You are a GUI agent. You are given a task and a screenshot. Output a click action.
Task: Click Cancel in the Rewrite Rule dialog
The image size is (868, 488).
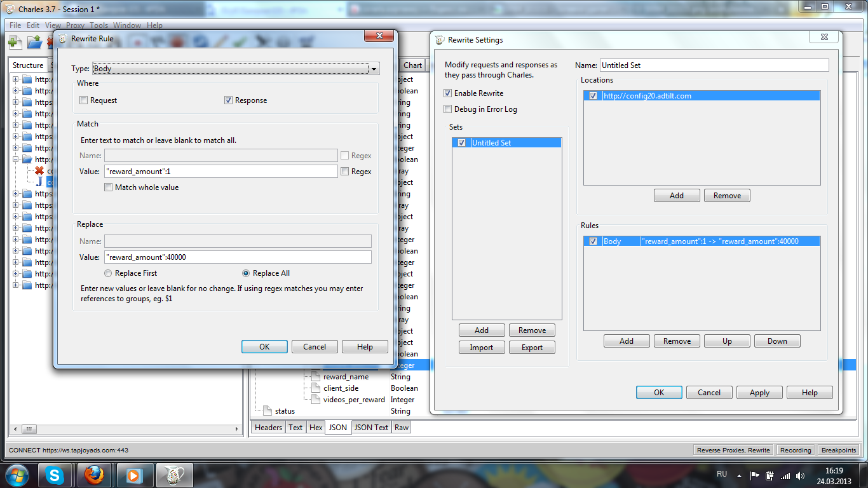(x=315, y=347)
